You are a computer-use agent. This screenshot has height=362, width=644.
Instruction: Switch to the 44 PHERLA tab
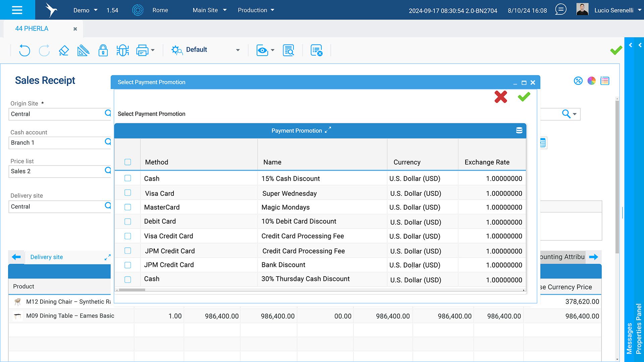click(x=32, y=28)
